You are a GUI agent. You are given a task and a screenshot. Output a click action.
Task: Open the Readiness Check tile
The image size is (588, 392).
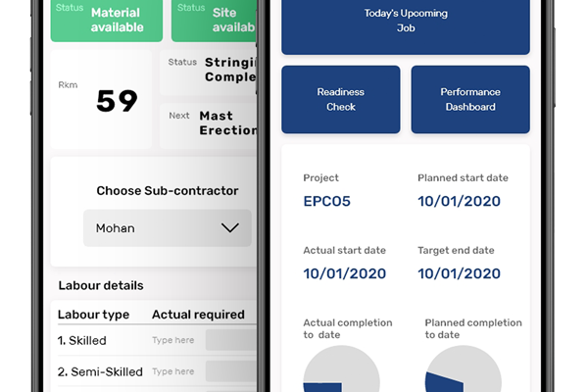click(x=340, y=99)
